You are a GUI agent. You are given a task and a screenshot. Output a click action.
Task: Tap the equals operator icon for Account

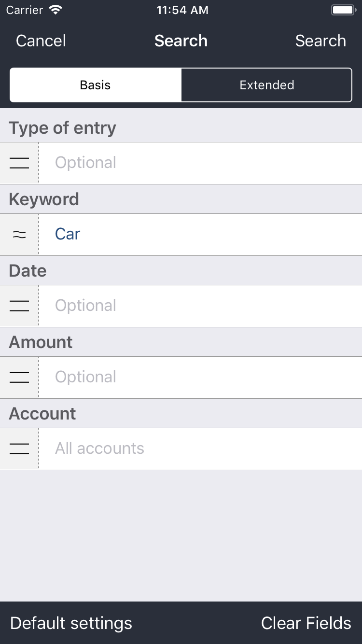tap(19, 449)
